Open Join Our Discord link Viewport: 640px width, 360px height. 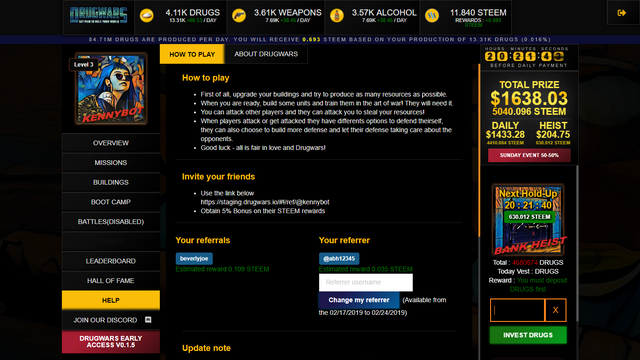tap(111, 320)
